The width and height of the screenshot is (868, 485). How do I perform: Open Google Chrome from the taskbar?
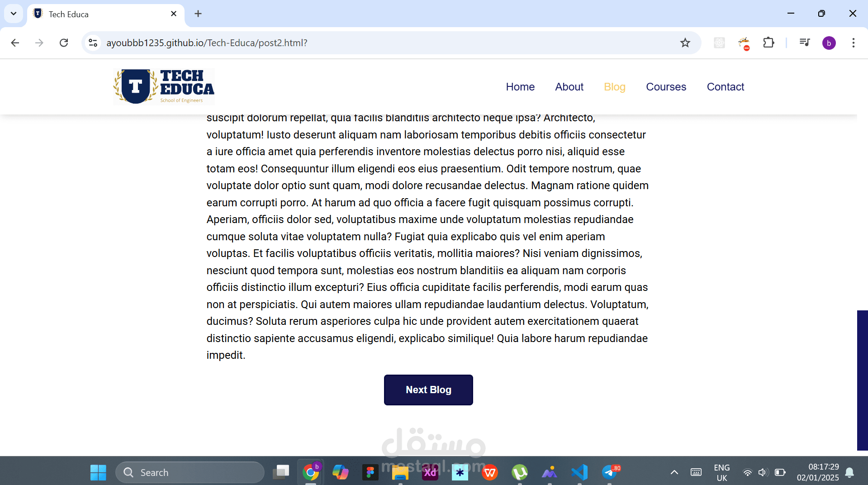(311, 472)
